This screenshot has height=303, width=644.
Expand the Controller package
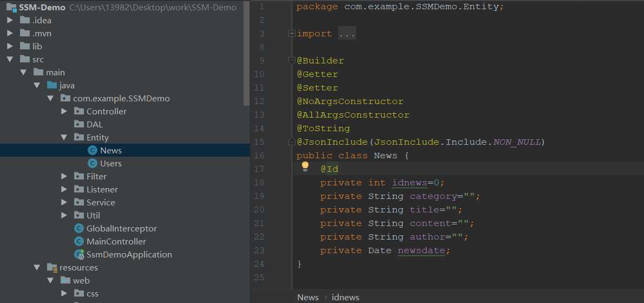(x=64, y=111)
